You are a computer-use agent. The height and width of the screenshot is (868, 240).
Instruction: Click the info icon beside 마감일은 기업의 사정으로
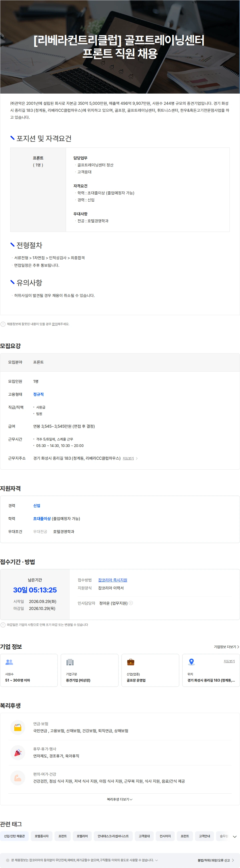[3, 625]
